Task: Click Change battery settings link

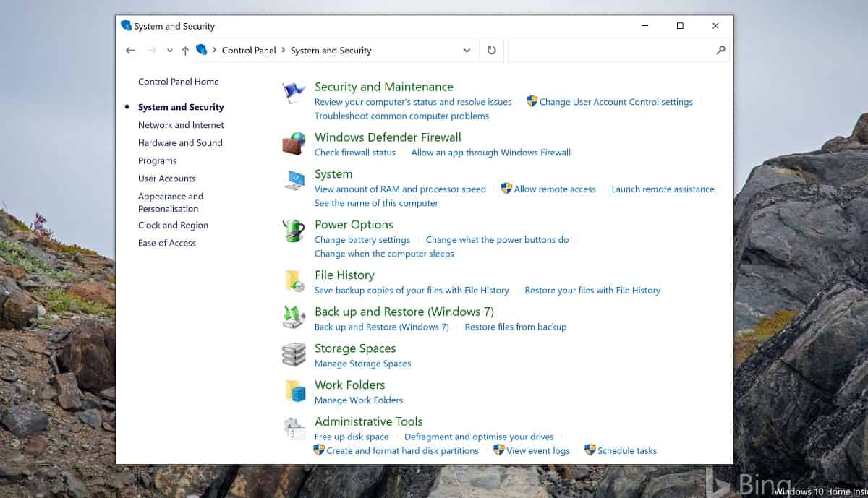Action: click(x=362, y=240)
